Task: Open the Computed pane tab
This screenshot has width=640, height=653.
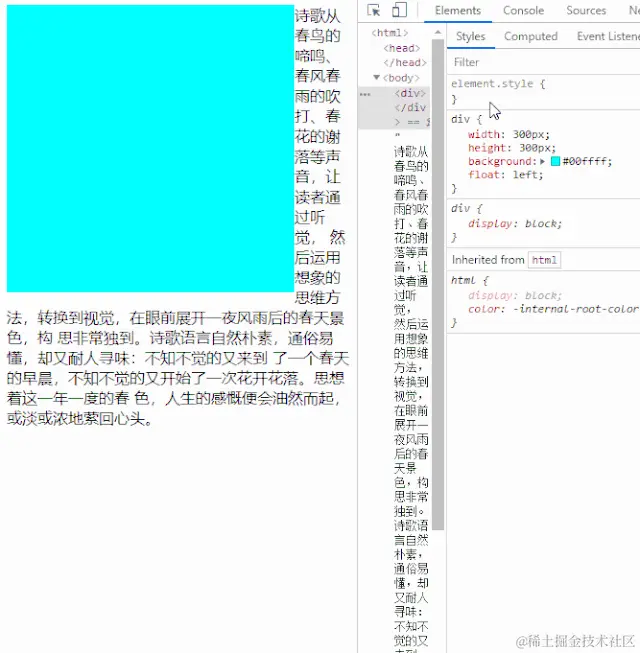Action: pyautogui.click(x=530, y=36)
